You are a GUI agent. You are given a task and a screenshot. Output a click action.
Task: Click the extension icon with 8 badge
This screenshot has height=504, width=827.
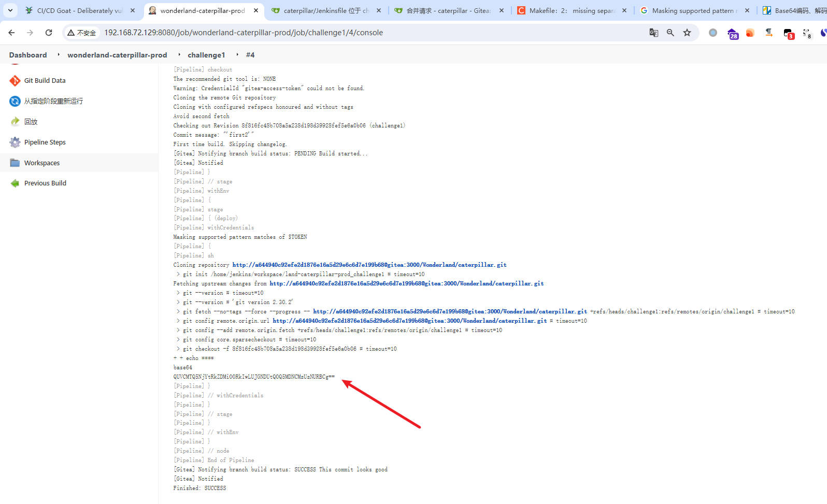[x=807, y=34]
